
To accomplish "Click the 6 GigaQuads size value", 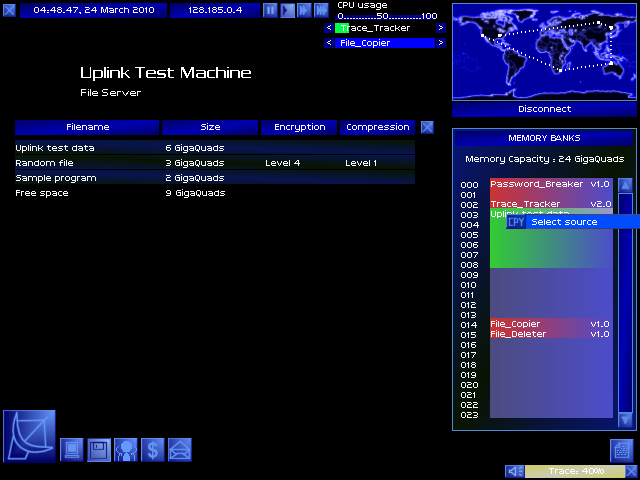I will (x=195, y=148).
